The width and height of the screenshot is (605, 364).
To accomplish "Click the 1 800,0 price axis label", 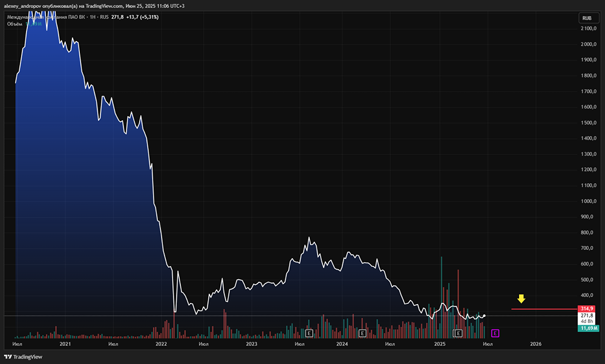I will (589, 76).
